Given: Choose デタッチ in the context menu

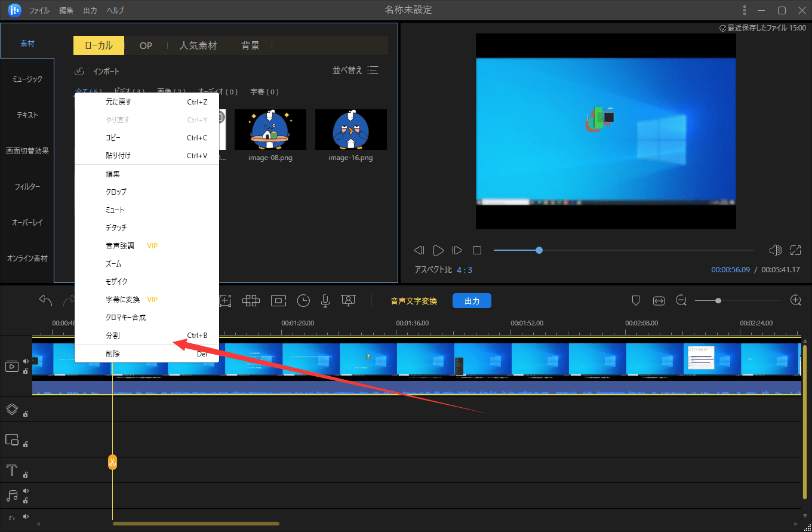Looking at the screenshot, I should tap(147, 228).
